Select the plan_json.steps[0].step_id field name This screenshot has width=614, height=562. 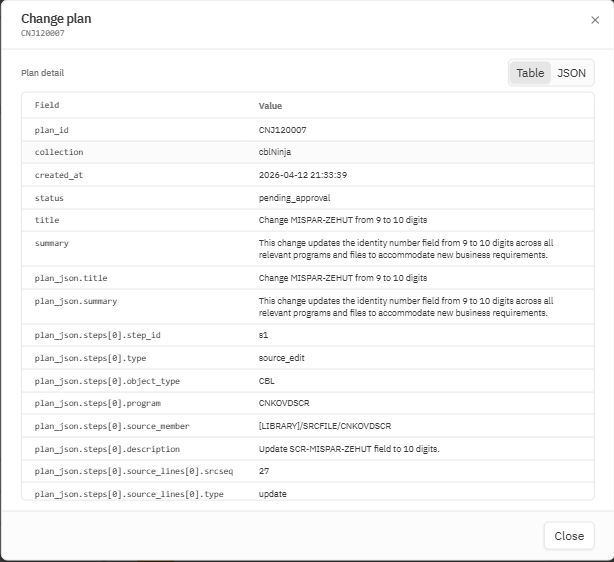(x=98, y=335)
